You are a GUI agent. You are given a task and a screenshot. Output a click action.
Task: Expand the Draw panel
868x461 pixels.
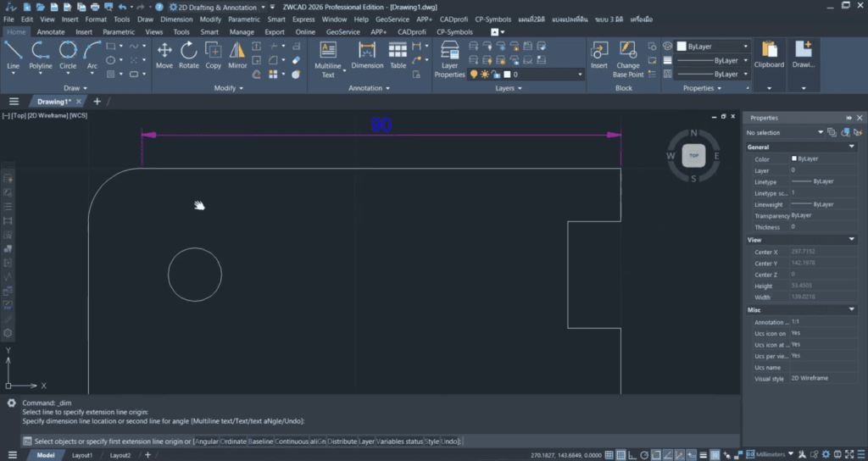pos(75,88)
